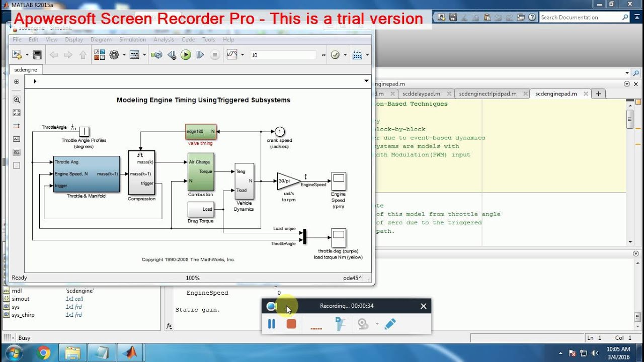Click the recorder pencil annotate icon
Screen dimensions: 644x362
point(390,324)
